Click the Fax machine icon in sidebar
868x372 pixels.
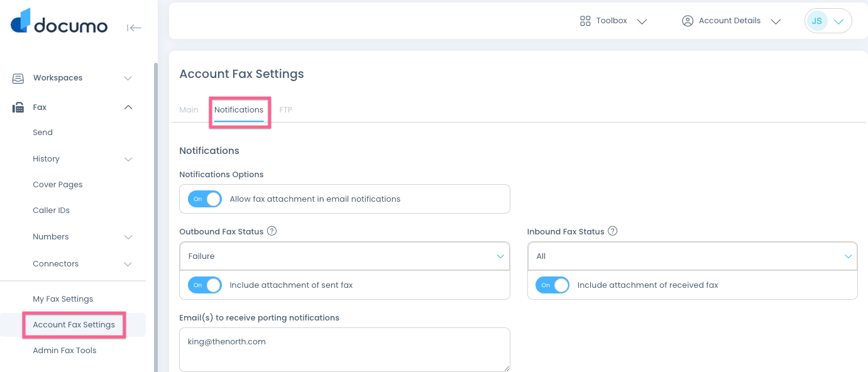coord(18,107)
